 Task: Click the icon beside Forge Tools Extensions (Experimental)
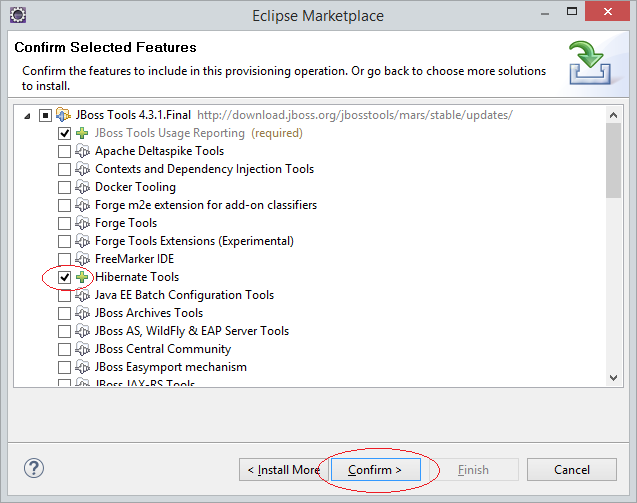[x=82, y=241]
